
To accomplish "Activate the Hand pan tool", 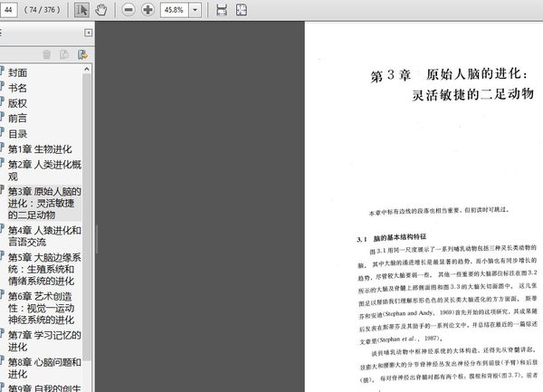I will (x=101, y=10).
